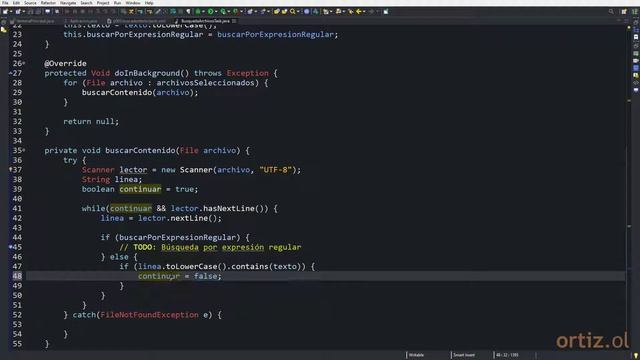The image size is (640, 360).
Task: Collapse the @Override method fold at line 26
Action: (x=24, y=63)
